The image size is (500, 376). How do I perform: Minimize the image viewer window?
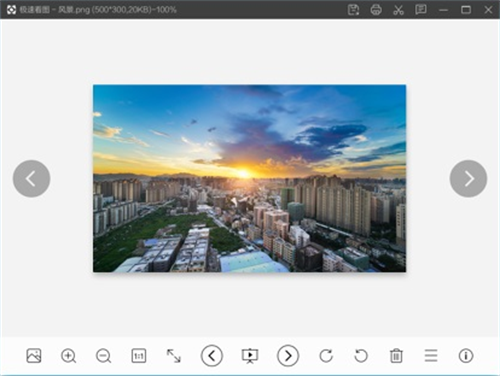pyautogui.click(x=443, y=10)
